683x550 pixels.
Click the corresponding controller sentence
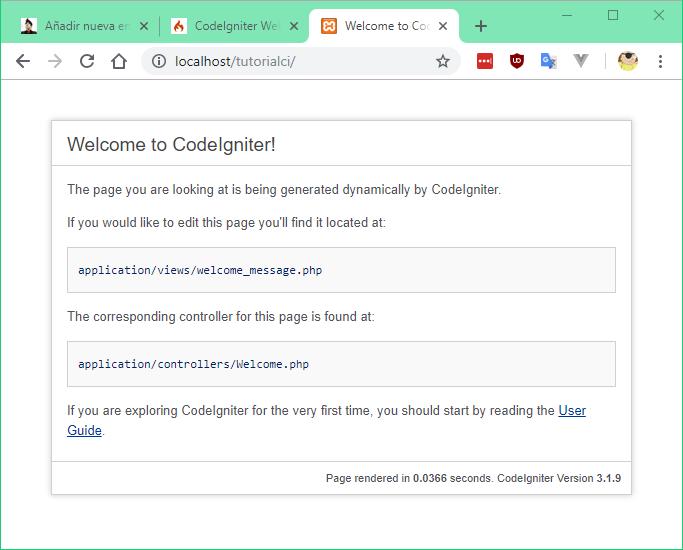(221, 317)
